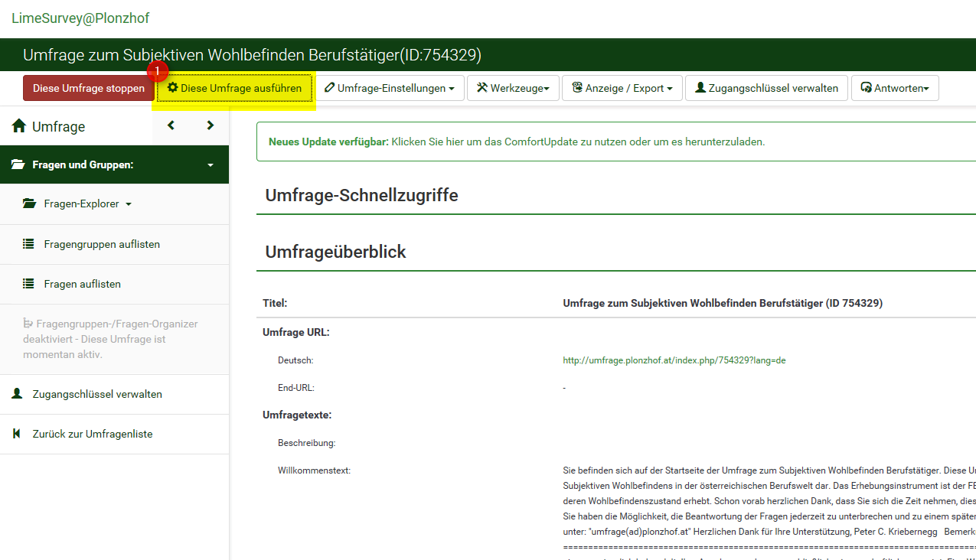Open the Umfrage-Einstellungen dropdown

coord(390,88)
